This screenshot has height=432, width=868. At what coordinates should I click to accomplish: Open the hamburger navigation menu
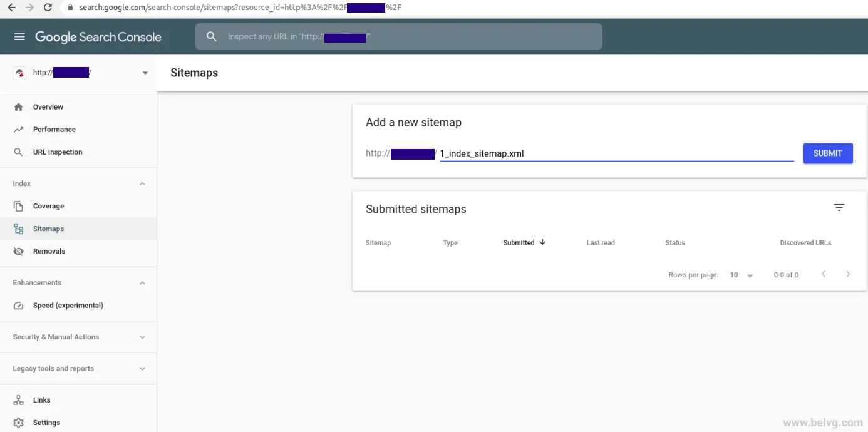click(x=19, y=37)
